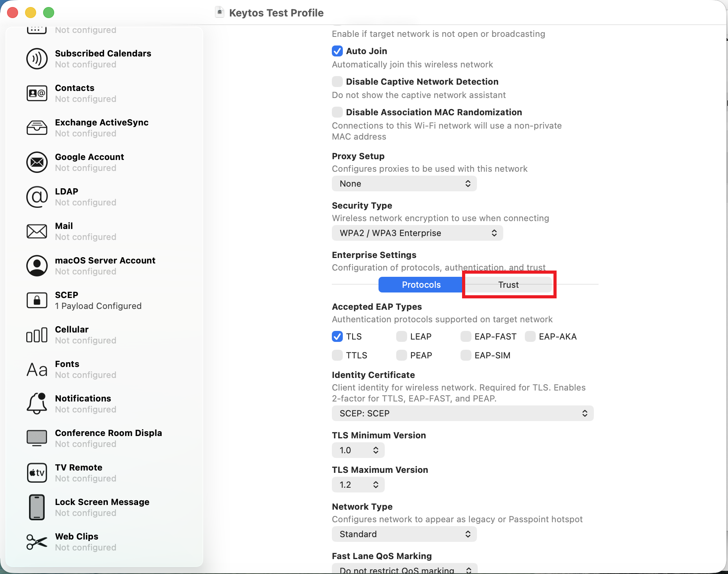Open the Network Type Standard dropdown
The height and width of the screenshot is (574, 728).
pos(404,534)
